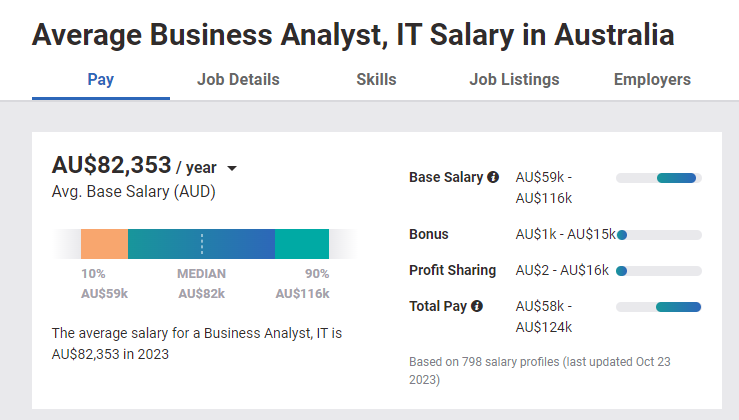The height and width of the screenshot is (420, 739).
Task: Click the Bonus range bar dot
Action: pos(622,235)
